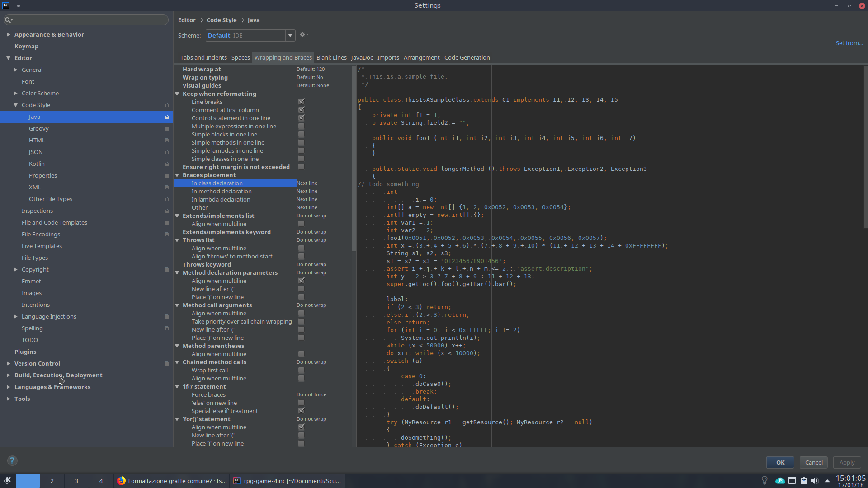Viewport: 868px width, 488px height.
Task: Switch to the Spaces tab
Action: 241,57
